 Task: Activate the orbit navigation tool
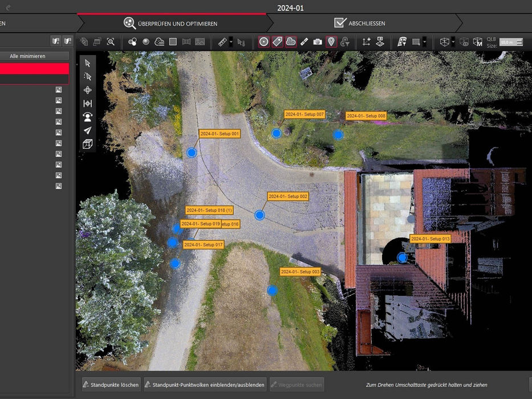(x=88, y=90)
